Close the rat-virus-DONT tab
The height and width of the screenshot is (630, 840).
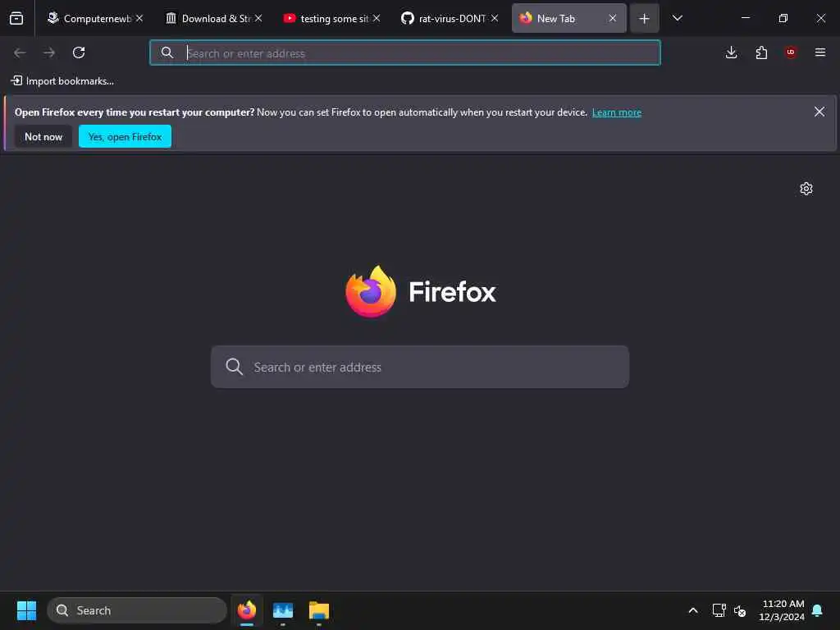pos(495,18)
